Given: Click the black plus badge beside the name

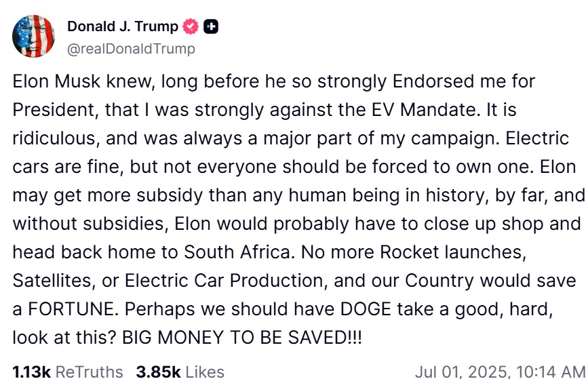Looking at the screenshot, I should [212, 27].
